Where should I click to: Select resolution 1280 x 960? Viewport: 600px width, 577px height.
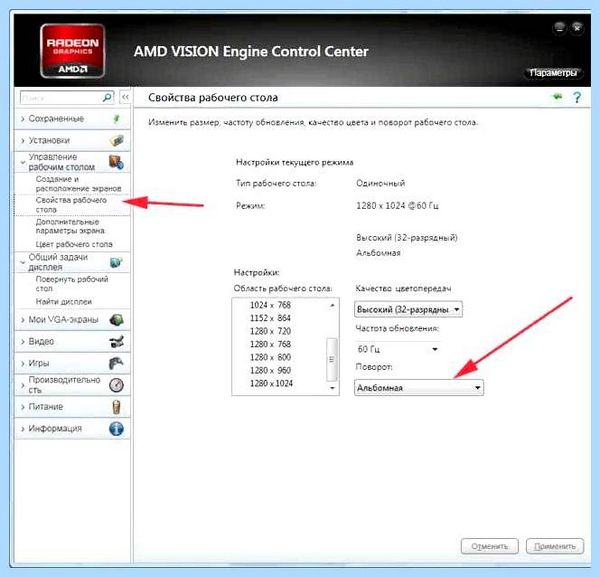(x=270, y=370)
